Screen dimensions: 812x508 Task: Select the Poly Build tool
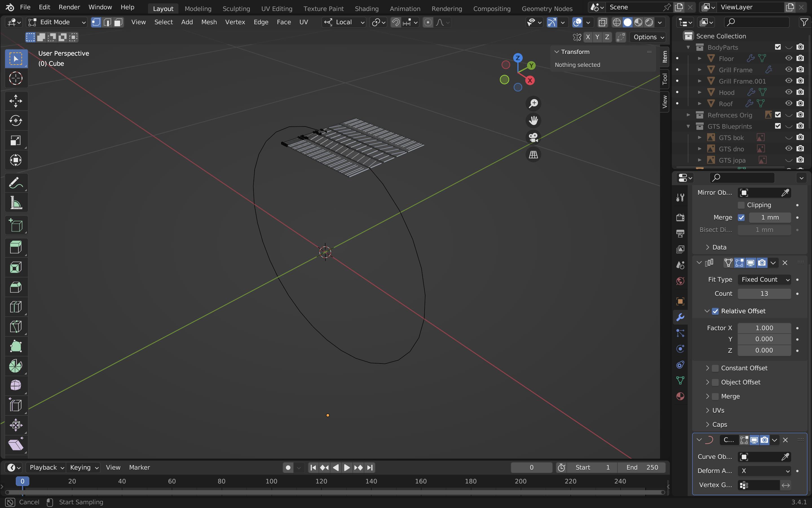(x=16, y=346)
